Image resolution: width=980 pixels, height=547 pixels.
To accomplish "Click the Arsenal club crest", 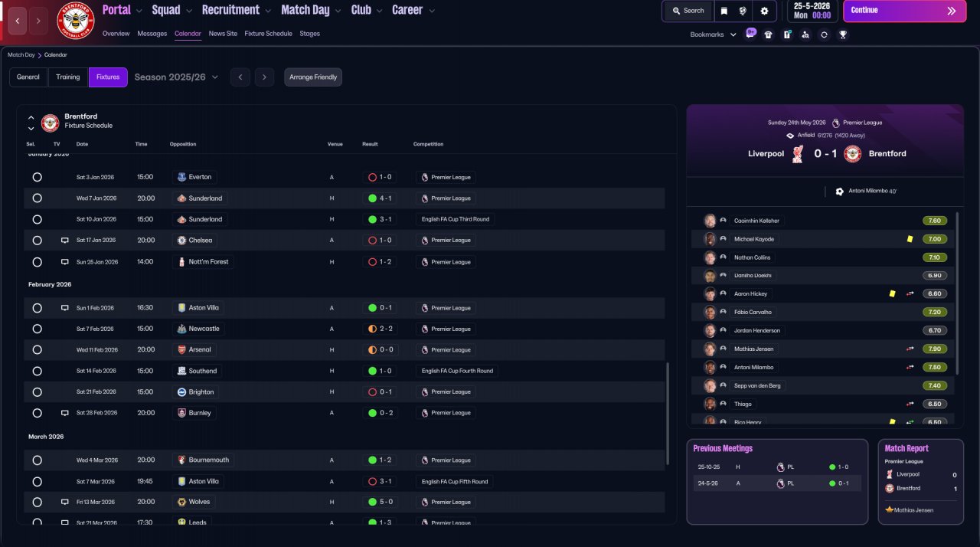I will [181, 349].
